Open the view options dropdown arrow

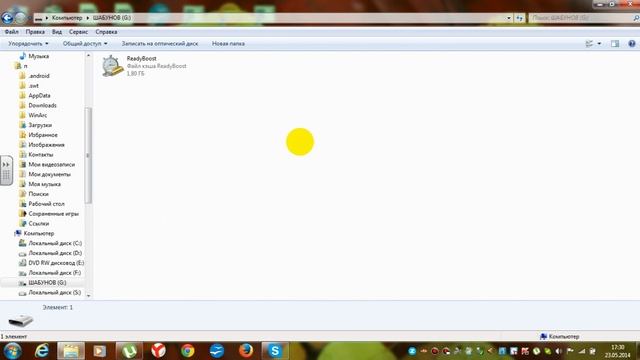click(x=599, y=44)
